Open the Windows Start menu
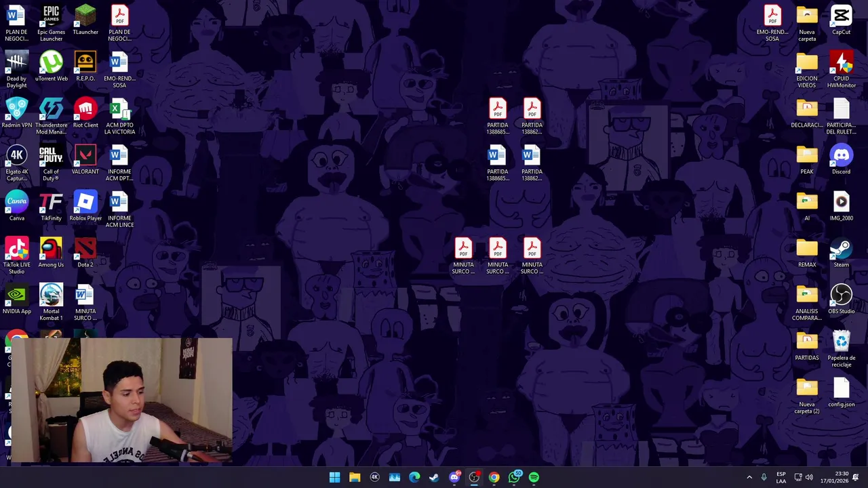Image resolution: width=868 pixels, height=488 pixels. (334, 477)
